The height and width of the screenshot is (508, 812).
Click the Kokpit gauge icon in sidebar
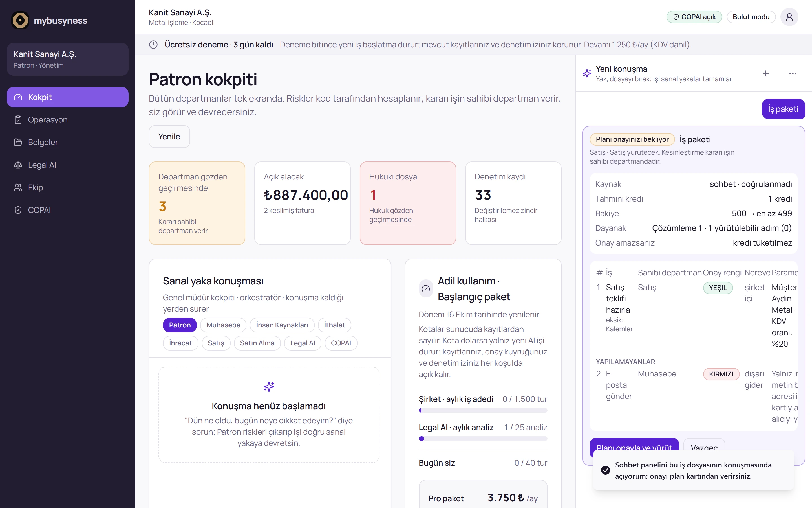pos(18,97)
